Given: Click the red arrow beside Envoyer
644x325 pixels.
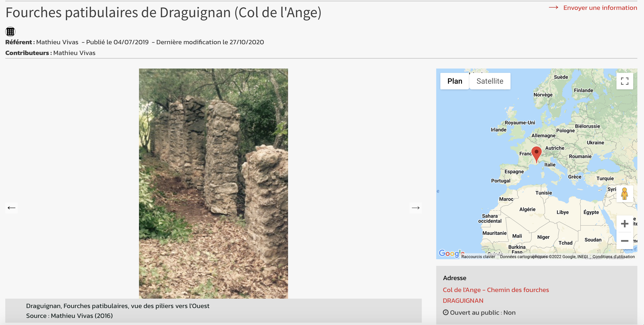Looking at the screenshot, I should pyautogui.click(x=553, y=8).
